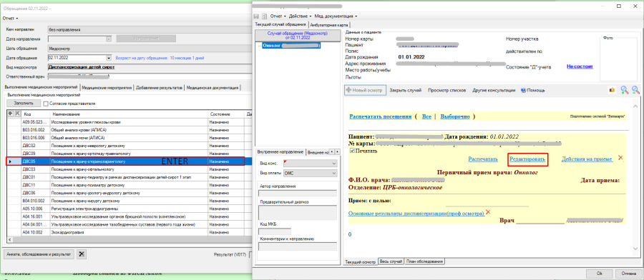Click the up-arrow icon in table header
The image size is (644, 280).
(11, 114)
